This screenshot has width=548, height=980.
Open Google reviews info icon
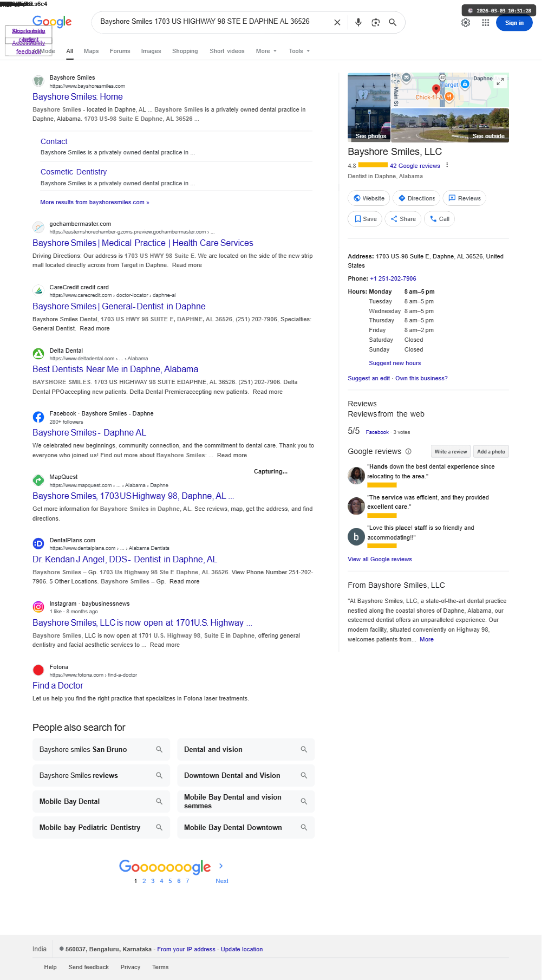pyautogui.click(x=408, y=451)
